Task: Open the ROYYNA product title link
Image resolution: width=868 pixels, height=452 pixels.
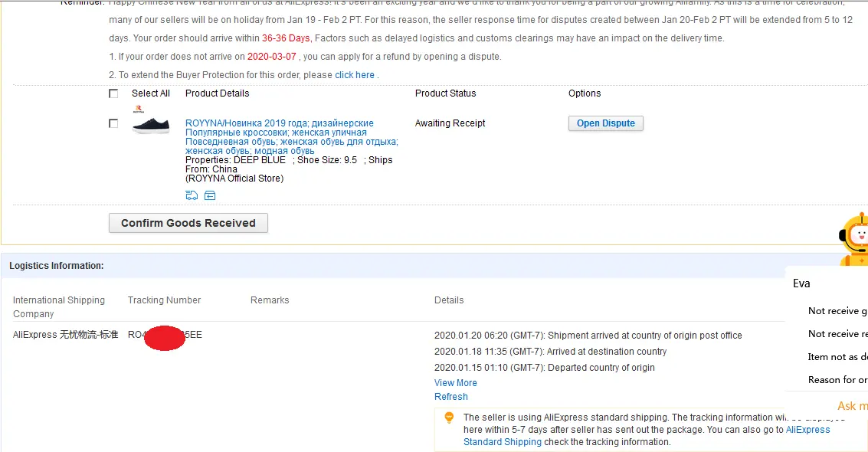Action: [291, 136]
